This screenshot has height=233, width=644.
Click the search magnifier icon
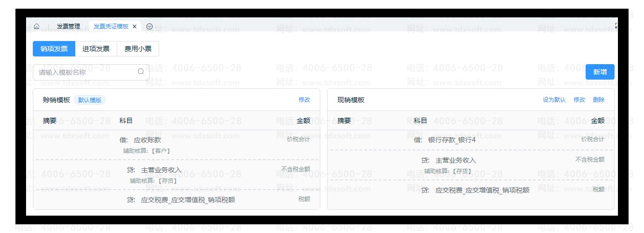(x=141, y=72)
